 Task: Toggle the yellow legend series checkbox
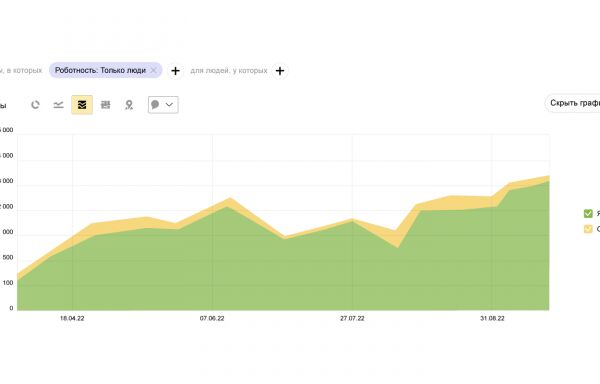point(588,229)
